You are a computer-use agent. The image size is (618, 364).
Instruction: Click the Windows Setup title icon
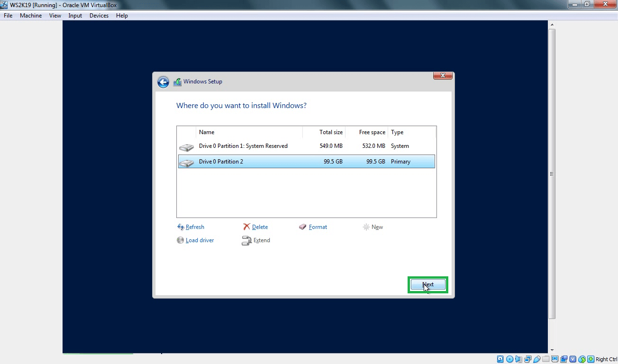tap(177, 82)
